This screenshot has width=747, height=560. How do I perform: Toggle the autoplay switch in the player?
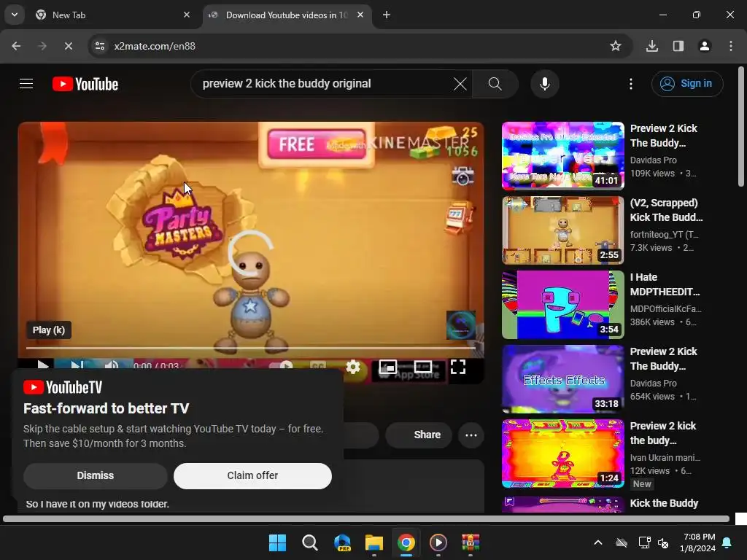(x=281, y=366)
